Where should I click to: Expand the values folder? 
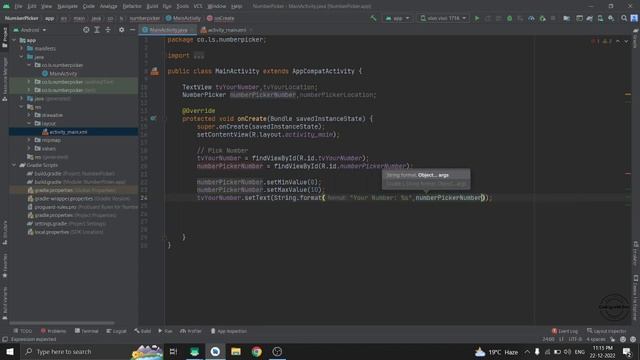[29, 149]
